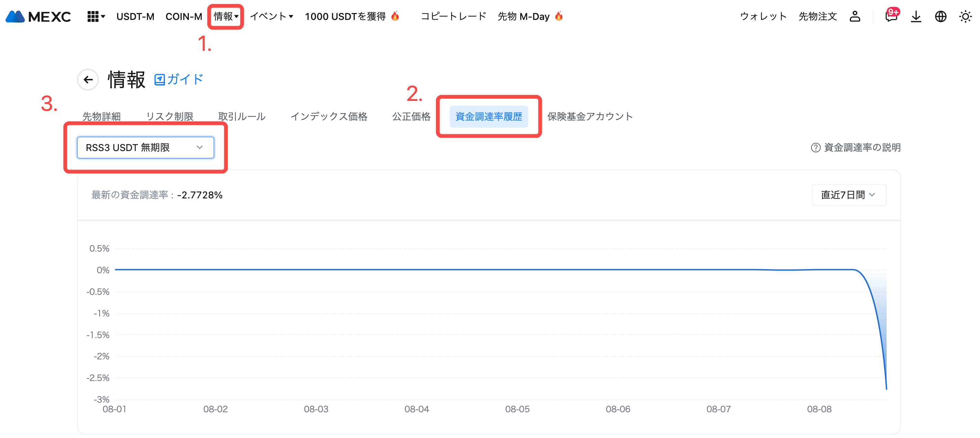
Task: Click the question mark help icon
Action: click(x=815, y=148)
